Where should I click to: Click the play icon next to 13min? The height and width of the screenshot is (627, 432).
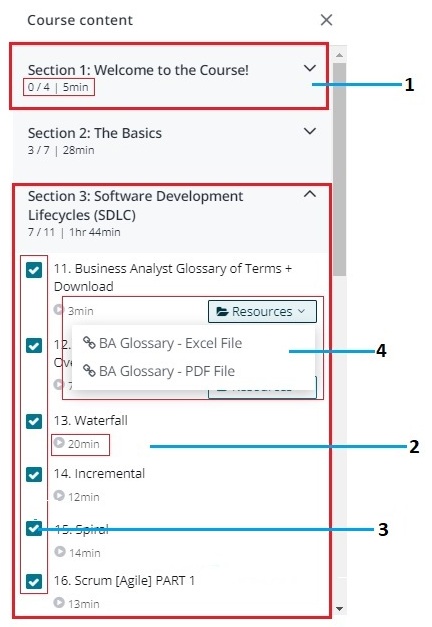[59, 602]
